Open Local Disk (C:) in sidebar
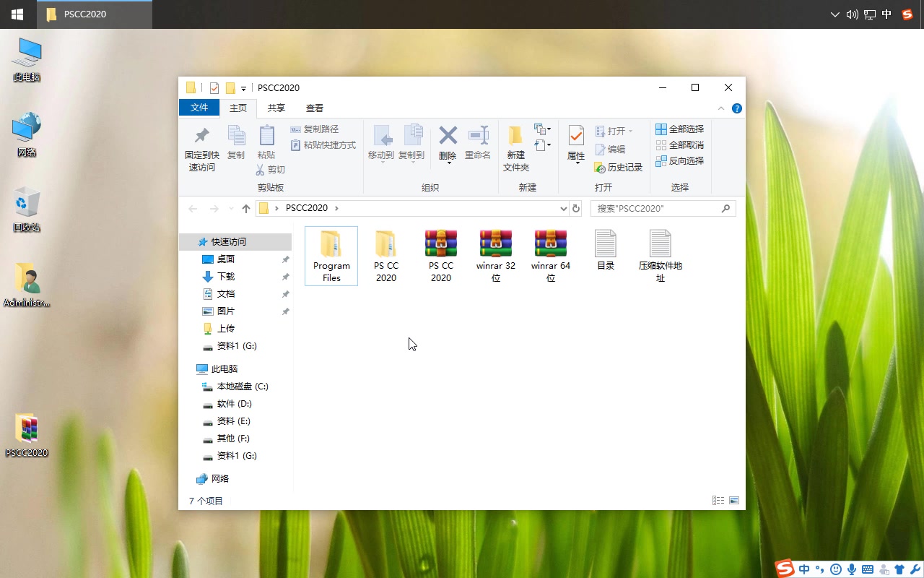 click(235, 387)
